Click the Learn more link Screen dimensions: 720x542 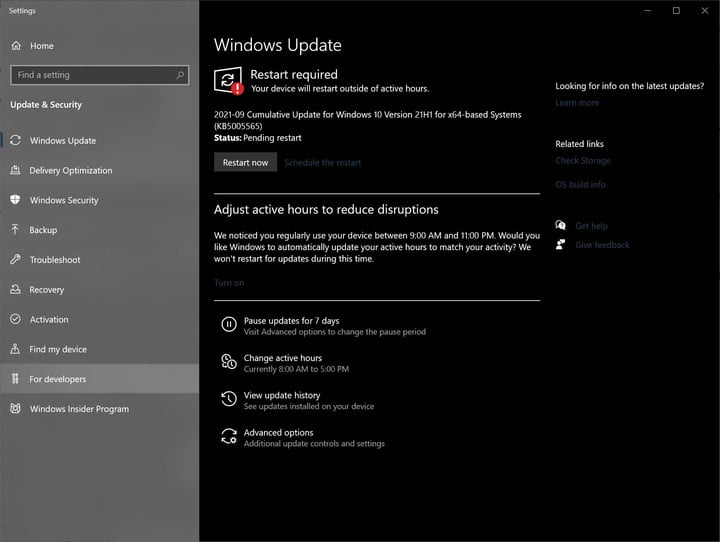[577, 102]
